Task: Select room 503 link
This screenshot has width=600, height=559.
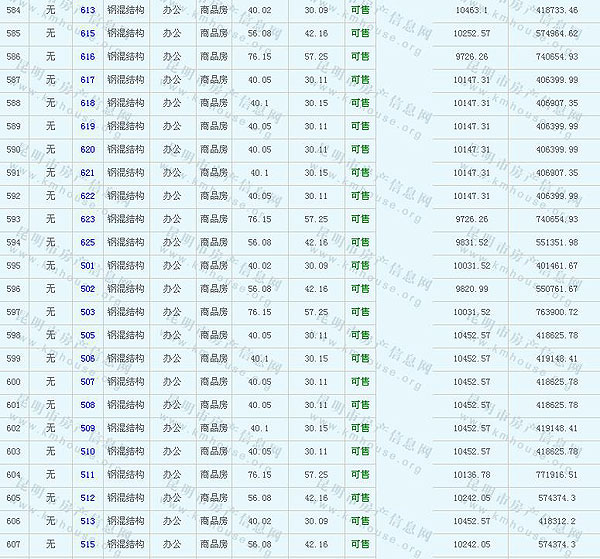Action: click(x=87, y=312)
